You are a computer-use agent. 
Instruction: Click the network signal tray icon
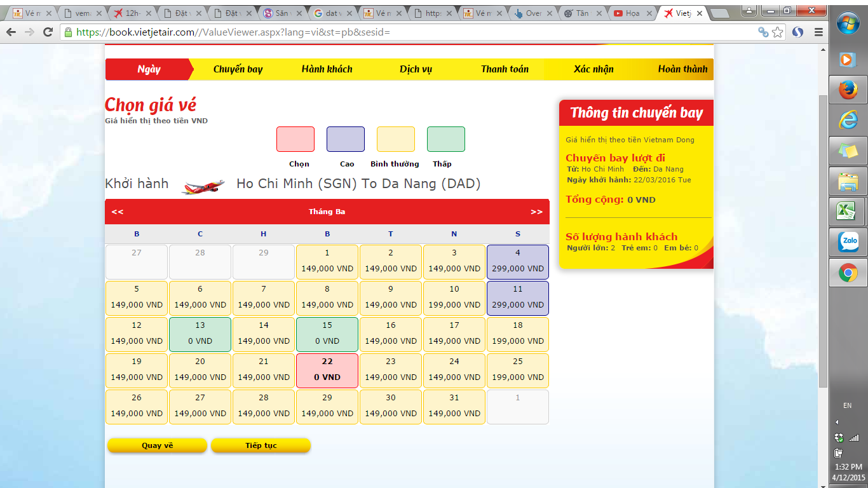854,438
